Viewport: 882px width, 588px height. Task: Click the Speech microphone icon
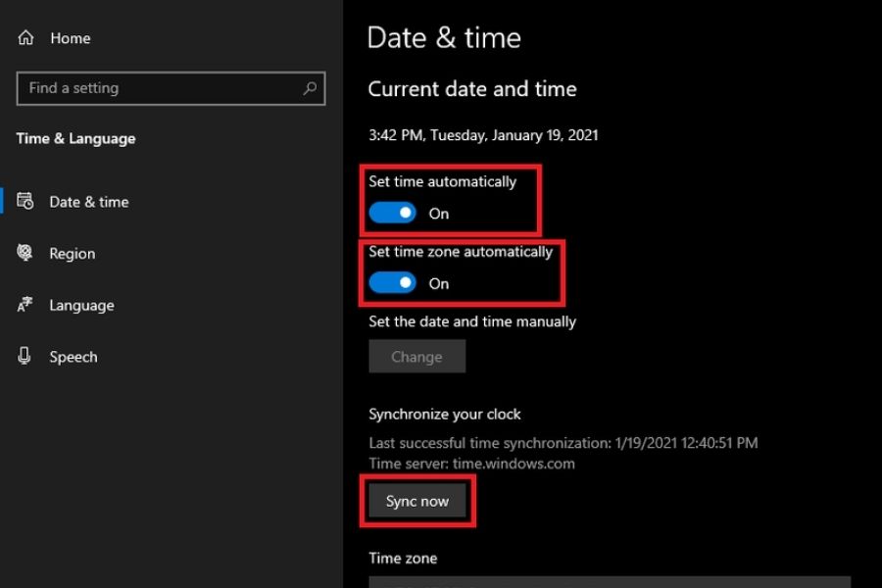[x=25, y=357]
